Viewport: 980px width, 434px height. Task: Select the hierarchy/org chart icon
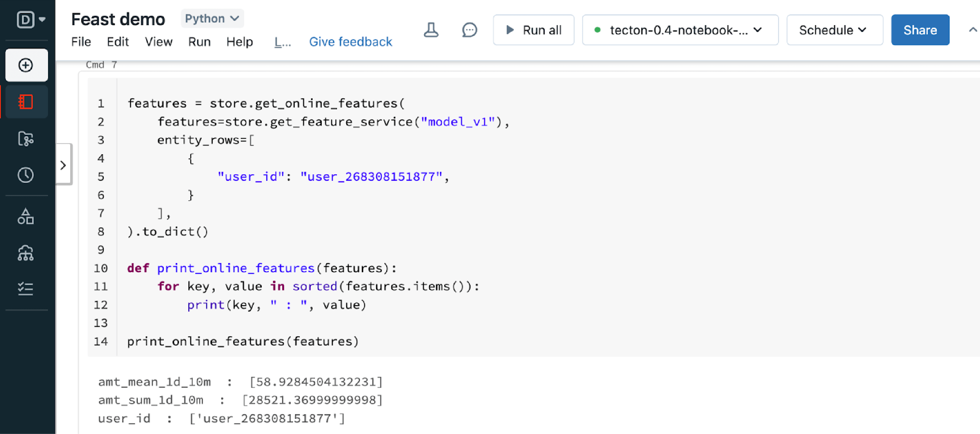(25, 253)
